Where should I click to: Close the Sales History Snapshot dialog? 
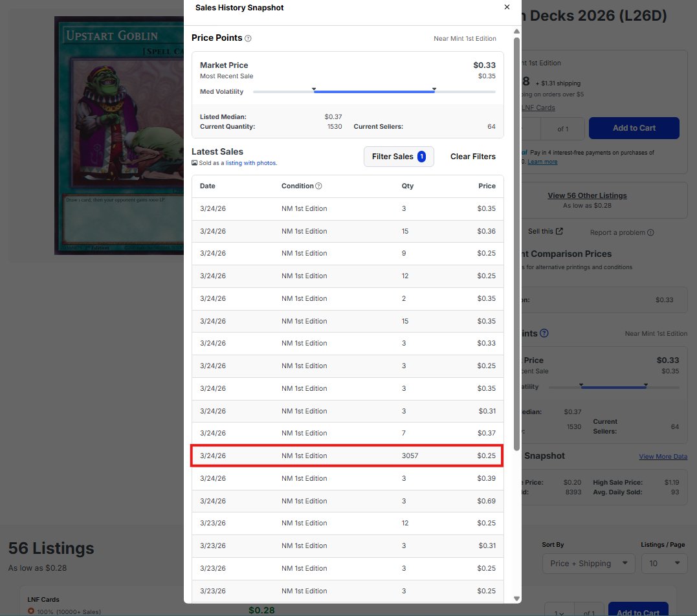(507, 7)
